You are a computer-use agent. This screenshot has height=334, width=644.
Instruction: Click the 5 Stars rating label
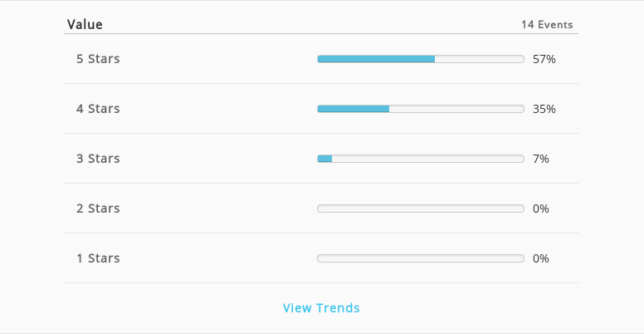(98, 59)
